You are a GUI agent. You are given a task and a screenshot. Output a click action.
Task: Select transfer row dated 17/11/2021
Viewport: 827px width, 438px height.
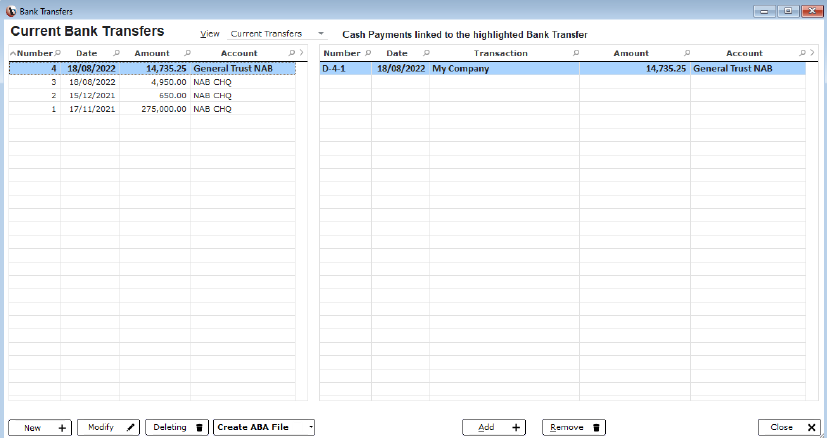[x=152, y=109]
